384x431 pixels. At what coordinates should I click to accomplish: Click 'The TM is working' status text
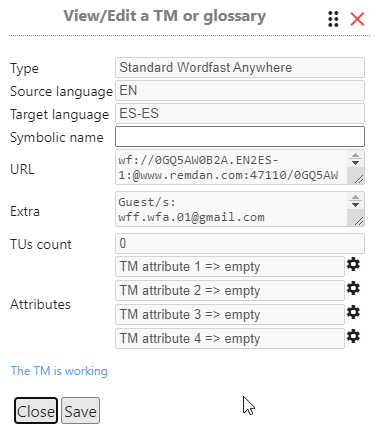click(59, 371)
